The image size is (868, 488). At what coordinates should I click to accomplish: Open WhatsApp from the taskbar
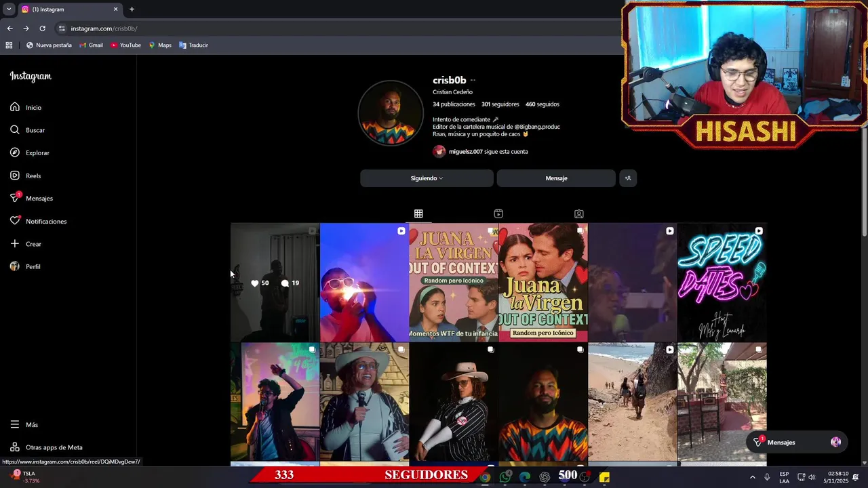coord(505,477)
